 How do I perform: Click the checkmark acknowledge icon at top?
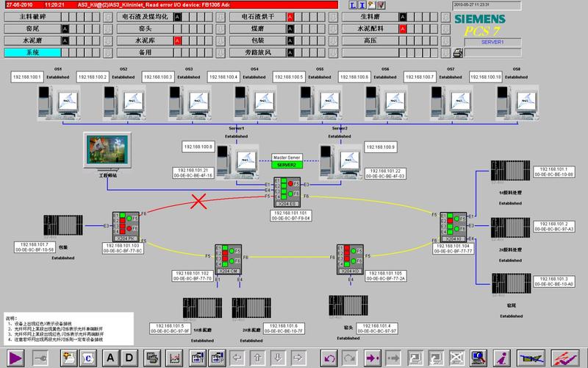point(381,5)
